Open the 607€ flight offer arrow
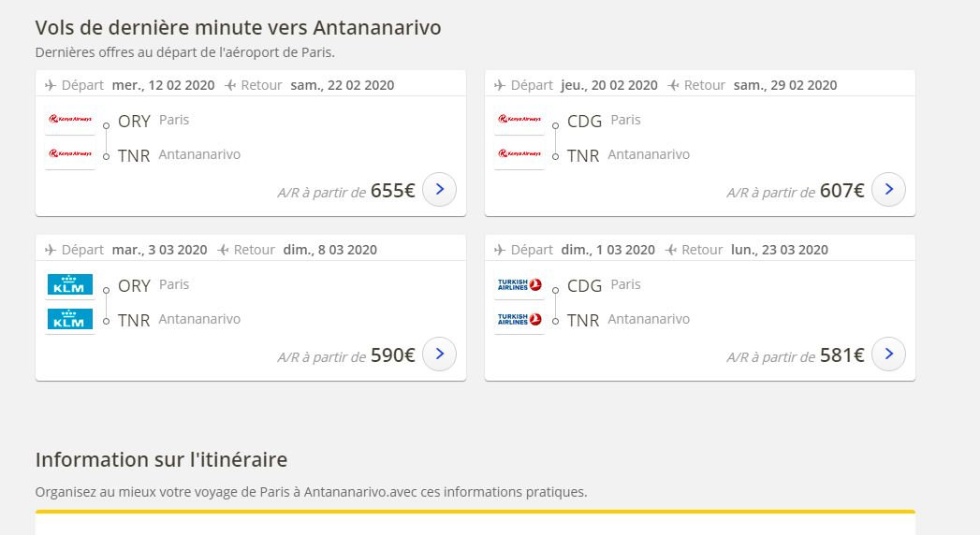Viewport: 980px width, 535px height. 888,190
